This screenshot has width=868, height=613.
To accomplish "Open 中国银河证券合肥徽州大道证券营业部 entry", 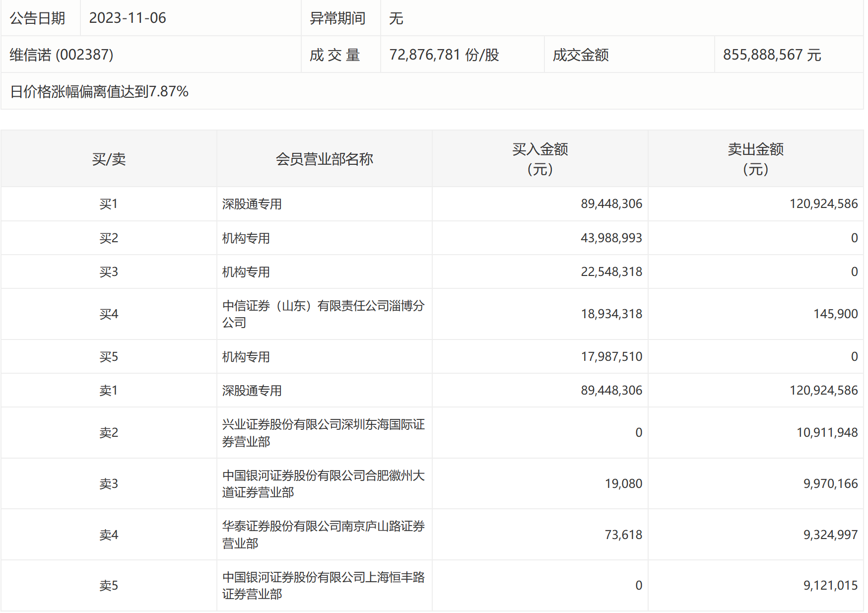I will coord(323,484).
